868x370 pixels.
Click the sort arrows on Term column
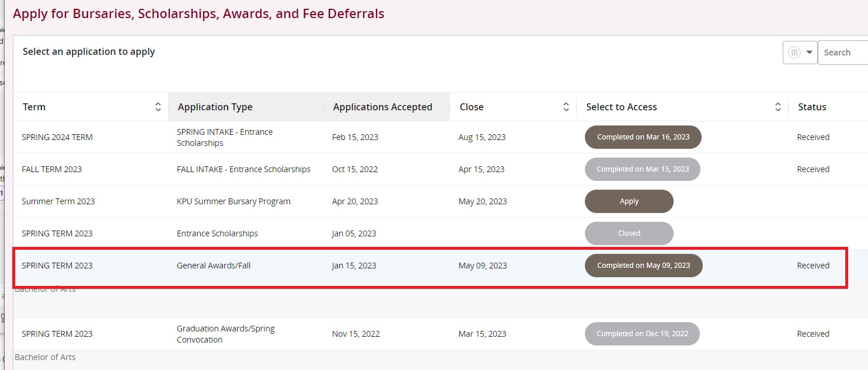(158, 107)
